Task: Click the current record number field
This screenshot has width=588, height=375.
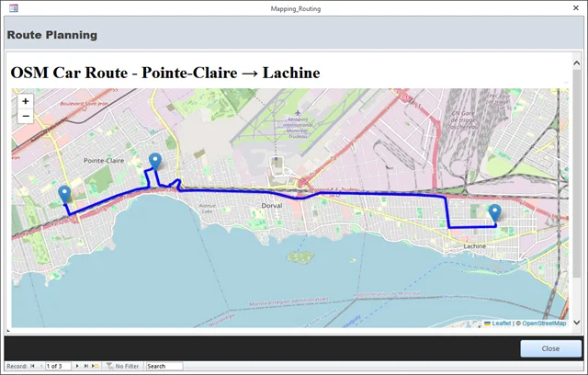Action: (59, 366)
